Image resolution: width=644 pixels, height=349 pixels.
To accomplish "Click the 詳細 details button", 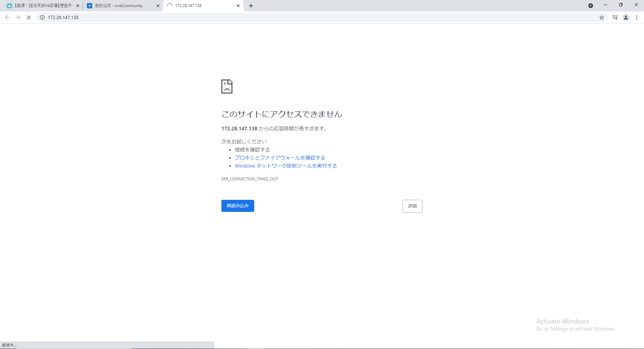I will [412, 206].
